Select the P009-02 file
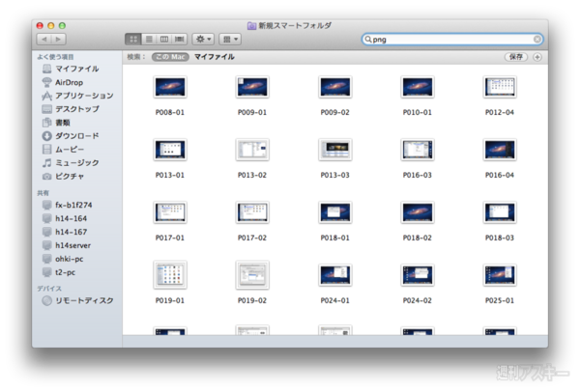 tap(334, 87)
